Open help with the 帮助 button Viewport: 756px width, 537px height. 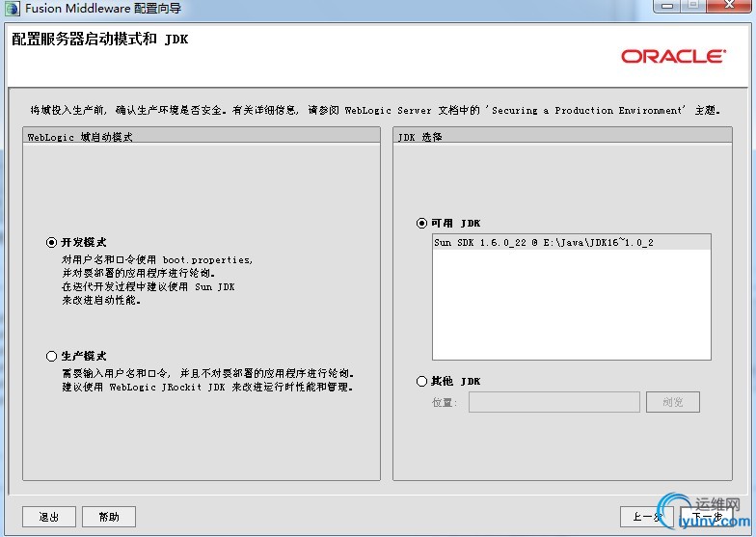pos(108,517)
